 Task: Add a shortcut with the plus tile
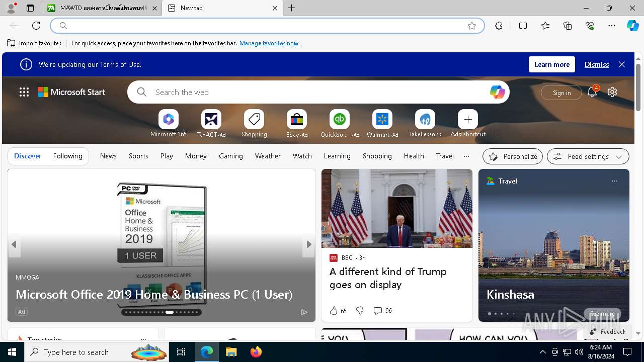coord(468,124)
